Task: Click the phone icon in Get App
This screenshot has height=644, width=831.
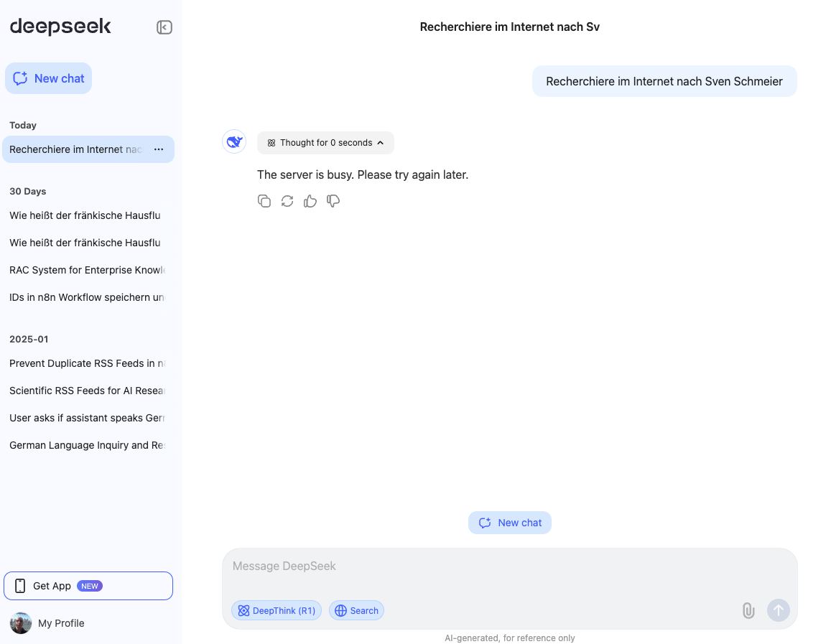Action: 20,586
